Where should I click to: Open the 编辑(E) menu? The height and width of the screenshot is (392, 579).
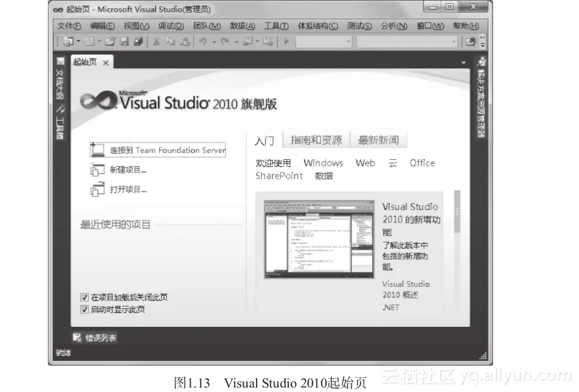[x=103, y=26]
